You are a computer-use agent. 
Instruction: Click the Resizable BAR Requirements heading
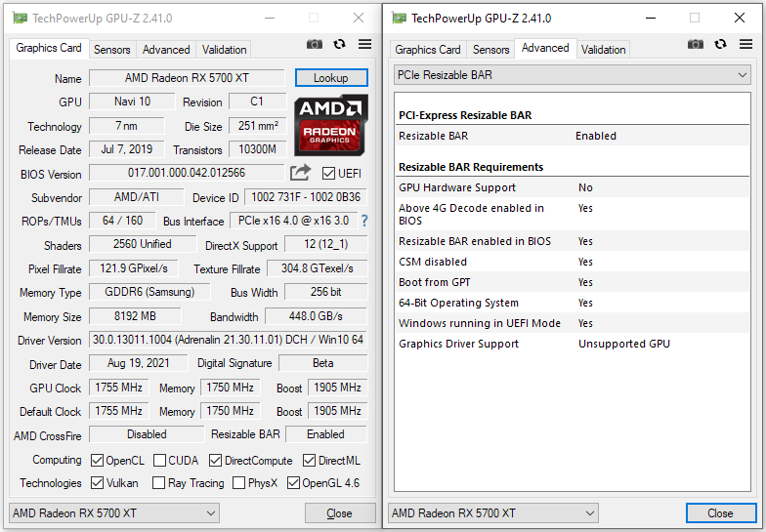coord(471,167)
